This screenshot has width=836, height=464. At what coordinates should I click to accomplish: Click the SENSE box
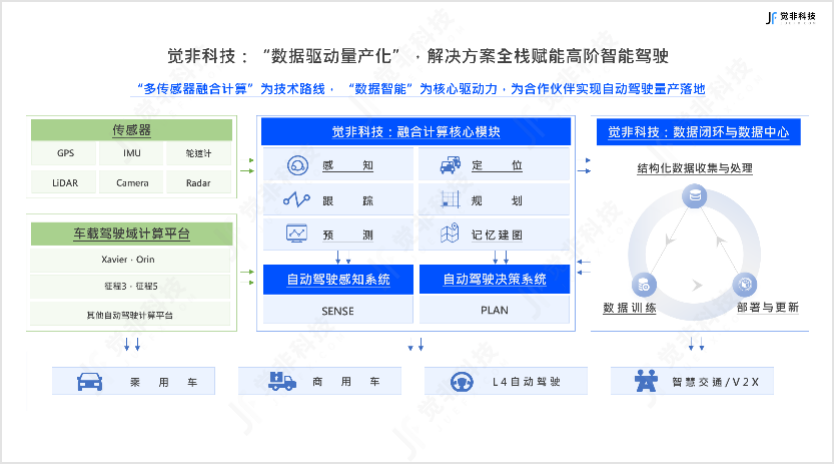point(338,310)
